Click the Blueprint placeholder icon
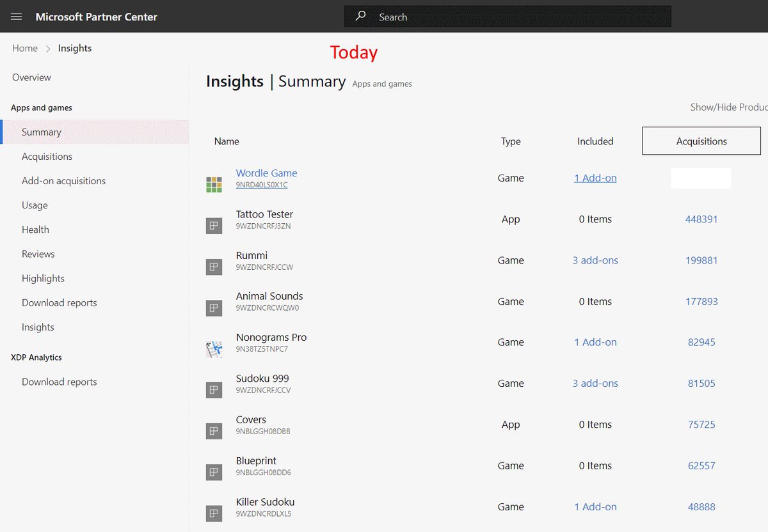The height and width of the screenshot is (532, 768). click(214, 473)
